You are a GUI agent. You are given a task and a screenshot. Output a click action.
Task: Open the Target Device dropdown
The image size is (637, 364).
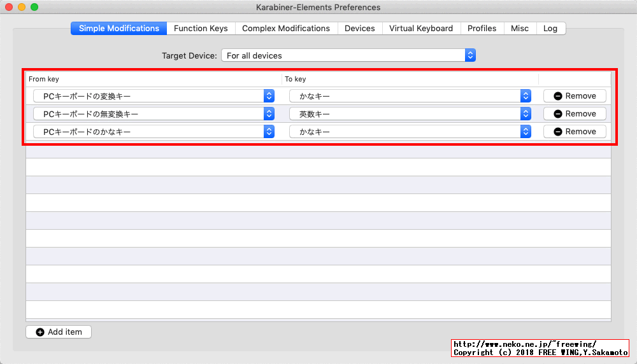click(x=348, y=55)
